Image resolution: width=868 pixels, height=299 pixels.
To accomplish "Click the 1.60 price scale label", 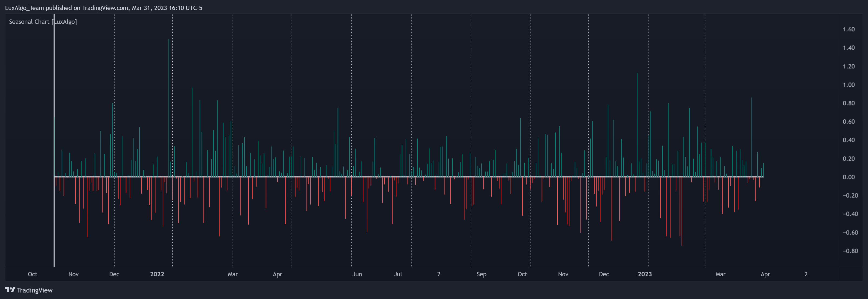I will coord(849,29).
